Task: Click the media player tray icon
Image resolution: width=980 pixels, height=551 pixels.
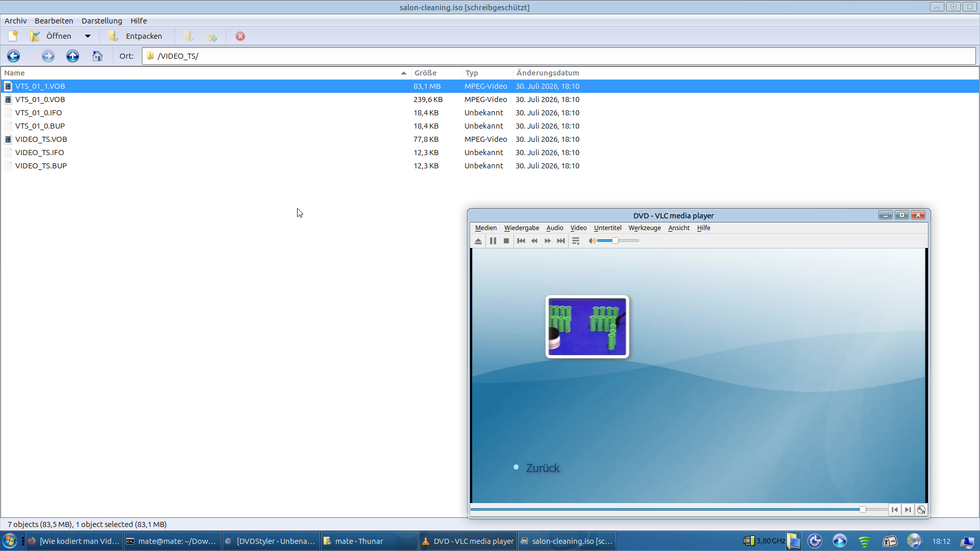Action: tap(840, 541)
